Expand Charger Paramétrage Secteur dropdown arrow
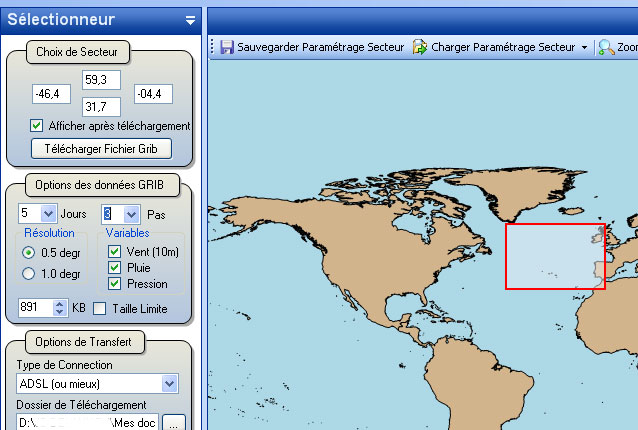 point(584,48)
